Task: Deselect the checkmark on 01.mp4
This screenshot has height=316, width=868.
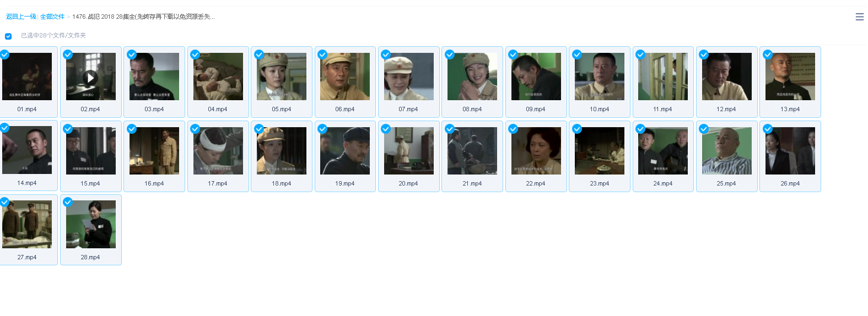Action: (x=4, y=55)
